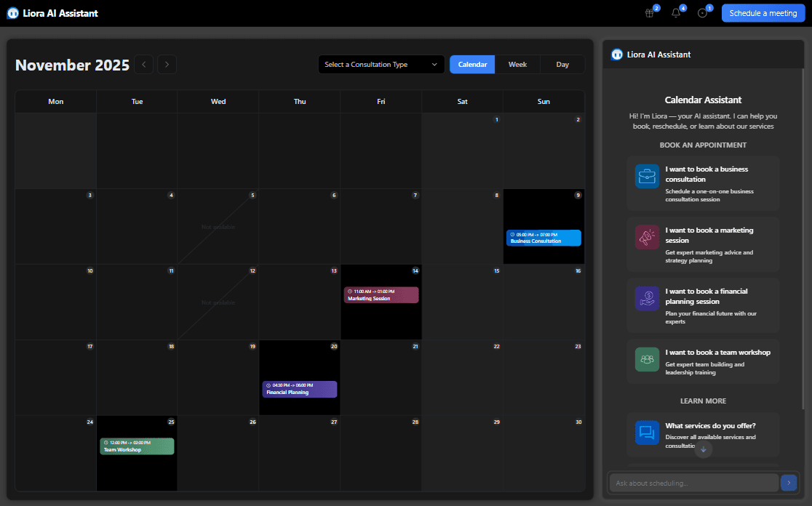The height and width of the screenshot is (506, 812).
Task: Click the circular status icon with badge
Action: pyautogui.click(x=702, y=13)
